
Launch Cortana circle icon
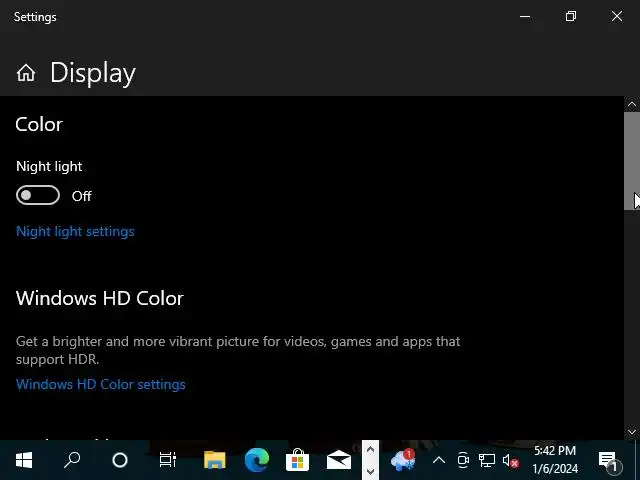pos(120,460)
